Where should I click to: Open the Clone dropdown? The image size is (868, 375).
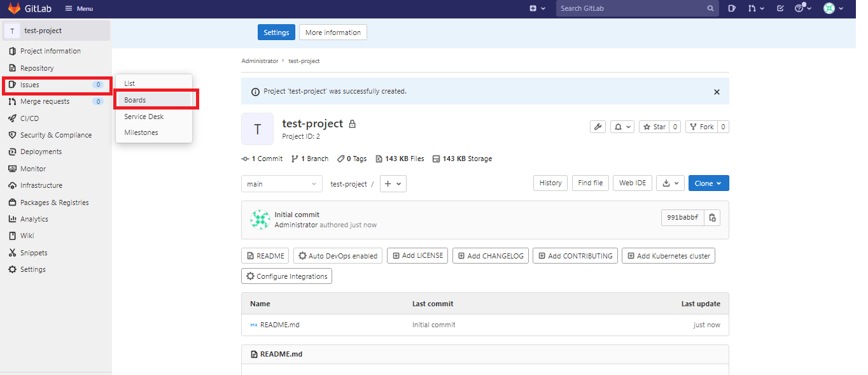pos(709,183)
